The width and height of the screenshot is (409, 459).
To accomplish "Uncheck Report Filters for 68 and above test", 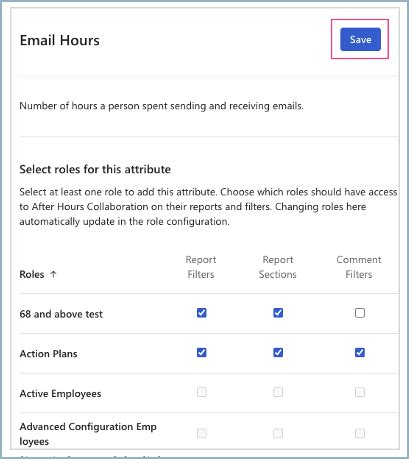I will click(201, 313).
